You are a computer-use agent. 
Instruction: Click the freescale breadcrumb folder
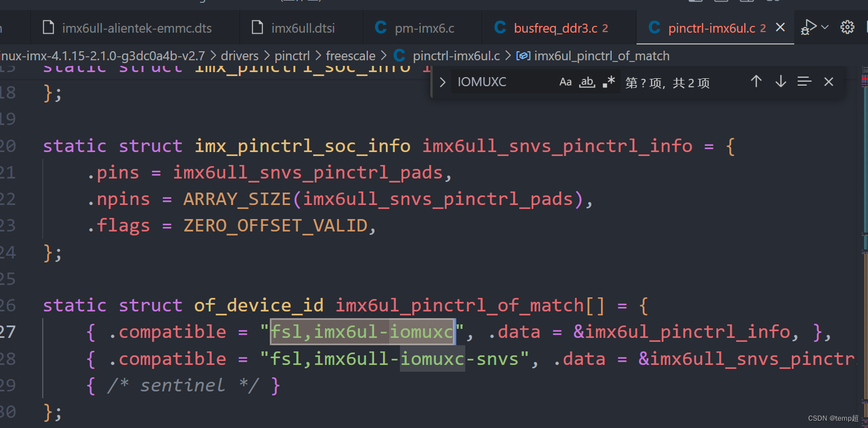[x=350, y=56]
